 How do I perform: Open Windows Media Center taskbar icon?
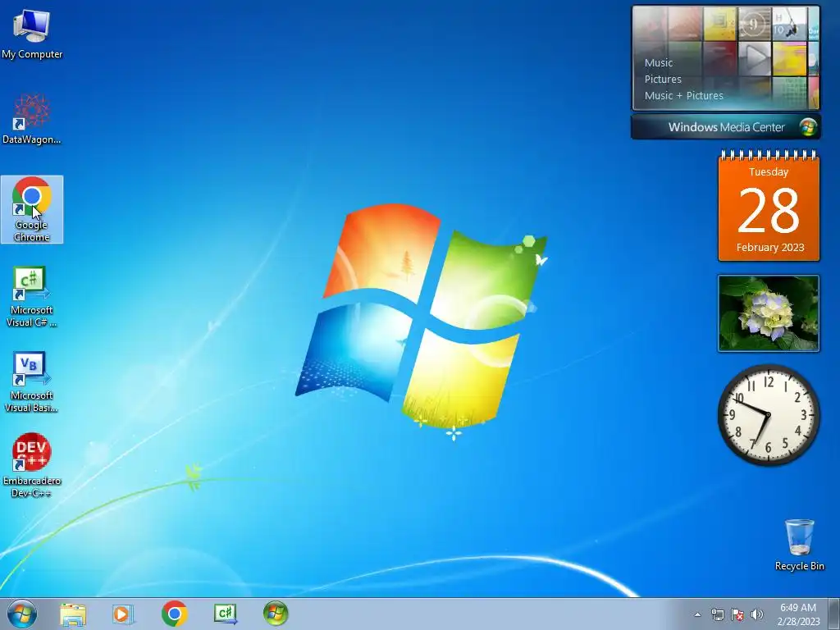click(276, 614)
